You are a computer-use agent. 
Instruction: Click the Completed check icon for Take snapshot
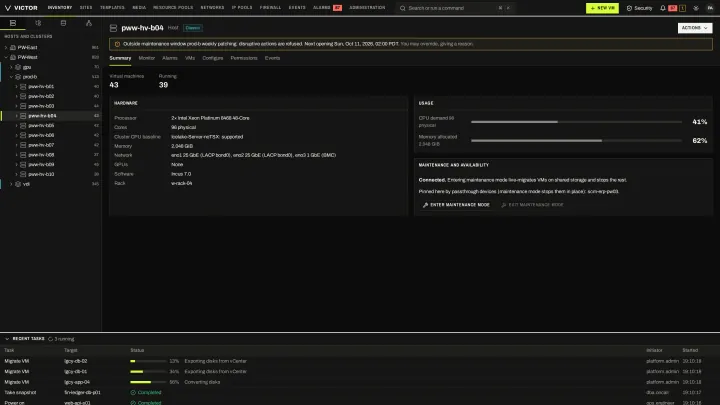133,393
